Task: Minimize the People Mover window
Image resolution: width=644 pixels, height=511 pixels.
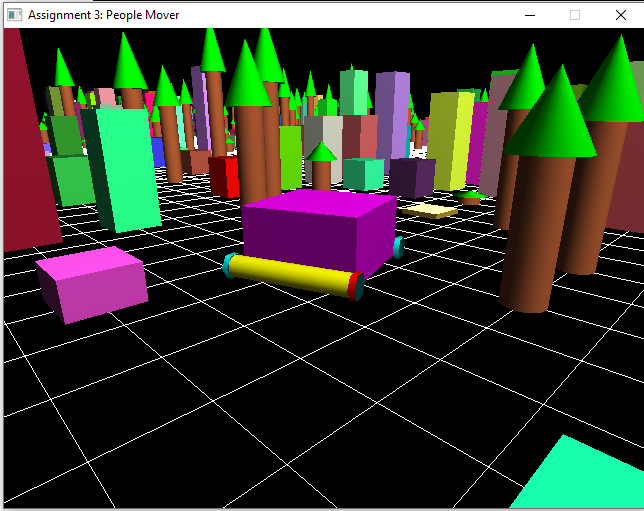Action: (528, 15)
